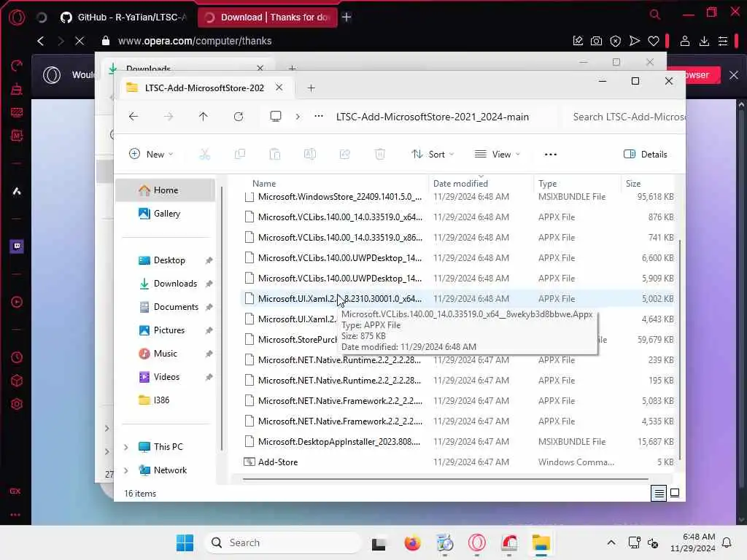Viewport: 747px width, 560px height.
Task: Go up one folder with the up arrow
Action: point(204,117)
